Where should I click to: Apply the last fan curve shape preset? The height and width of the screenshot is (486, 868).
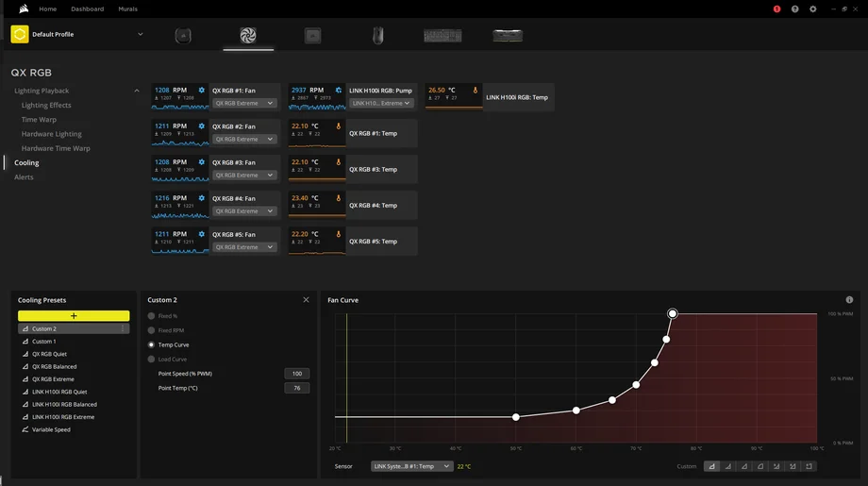[809, 466]
